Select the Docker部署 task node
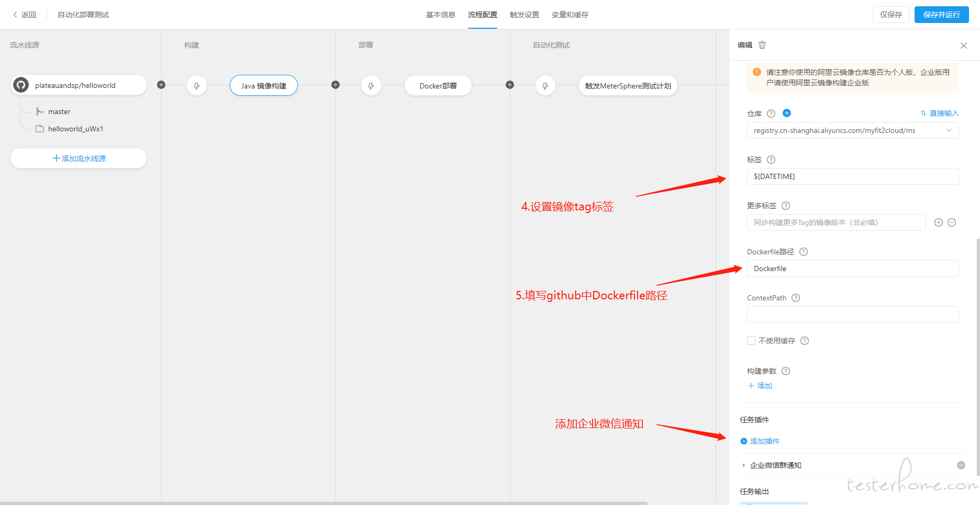 [x=438, y=85]
